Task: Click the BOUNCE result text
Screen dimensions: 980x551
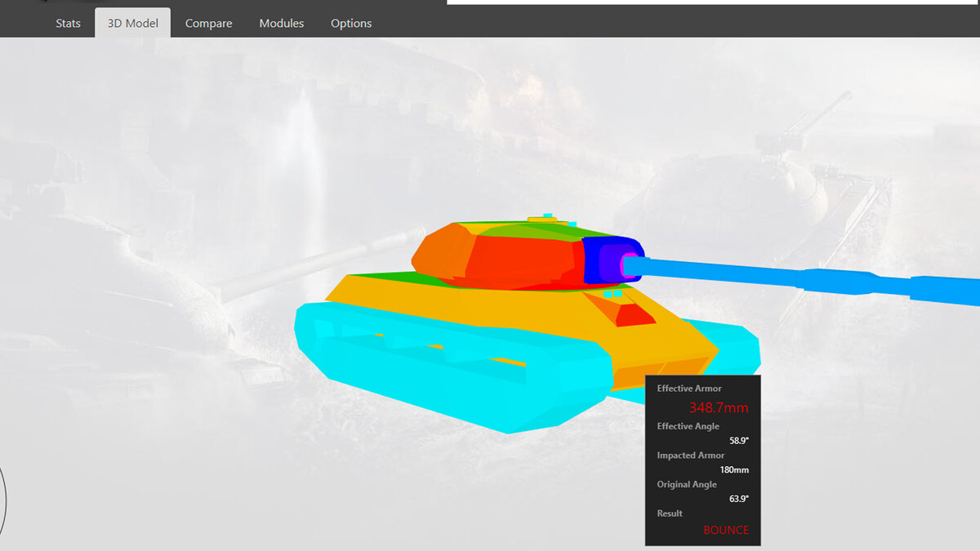Action: pyautogui.click(x=726, y=530)
